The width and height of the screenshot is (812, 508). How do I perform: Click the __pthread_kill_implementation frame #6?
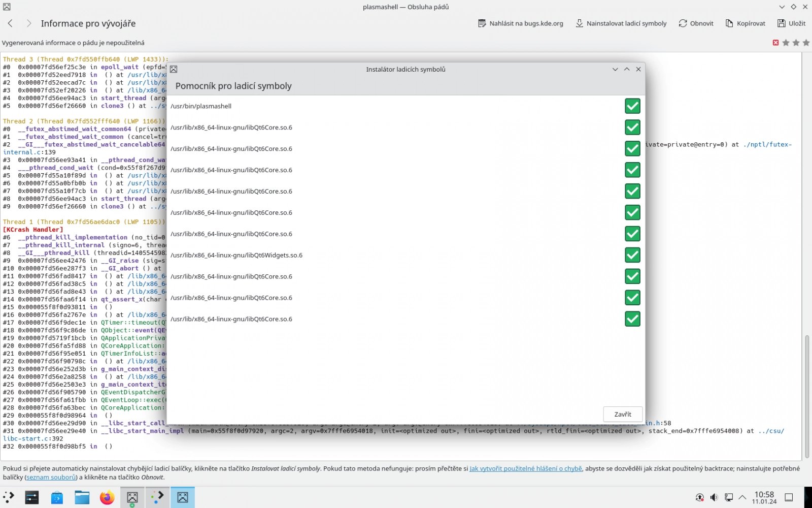[85, 237]
